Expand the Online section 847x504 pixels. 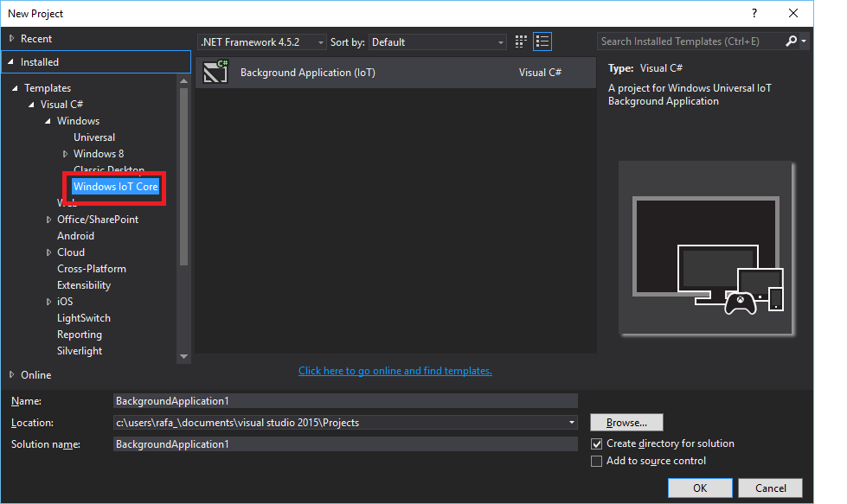12,374
